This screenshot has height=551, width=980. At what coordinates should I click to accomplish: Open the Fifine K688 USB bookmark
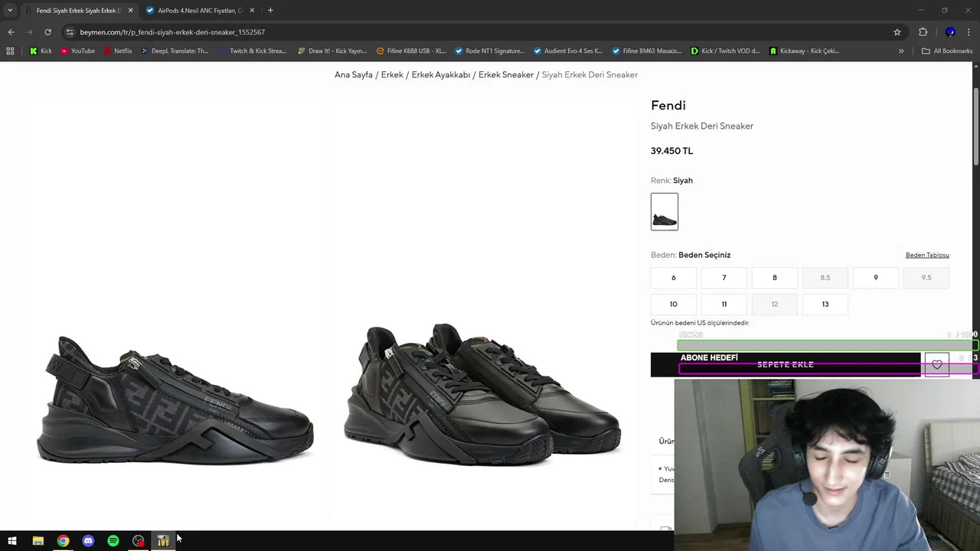click(411, 51)
